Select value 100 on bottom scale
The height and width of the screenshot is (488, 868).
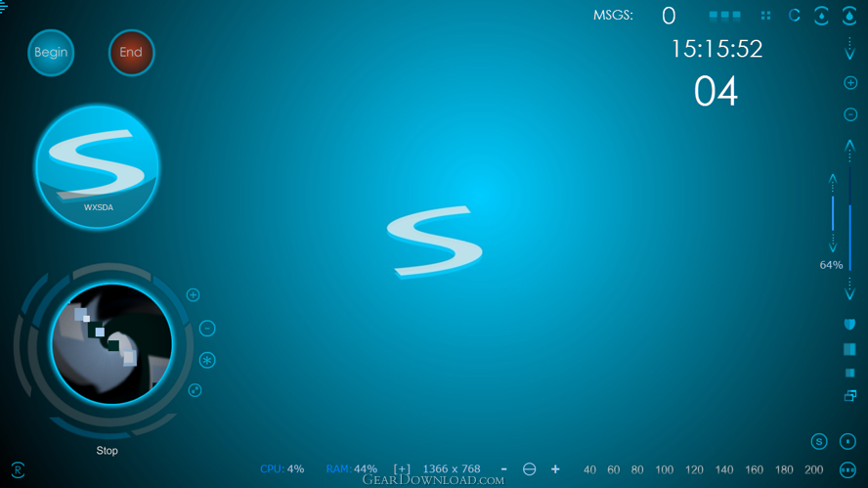[665, 469]
